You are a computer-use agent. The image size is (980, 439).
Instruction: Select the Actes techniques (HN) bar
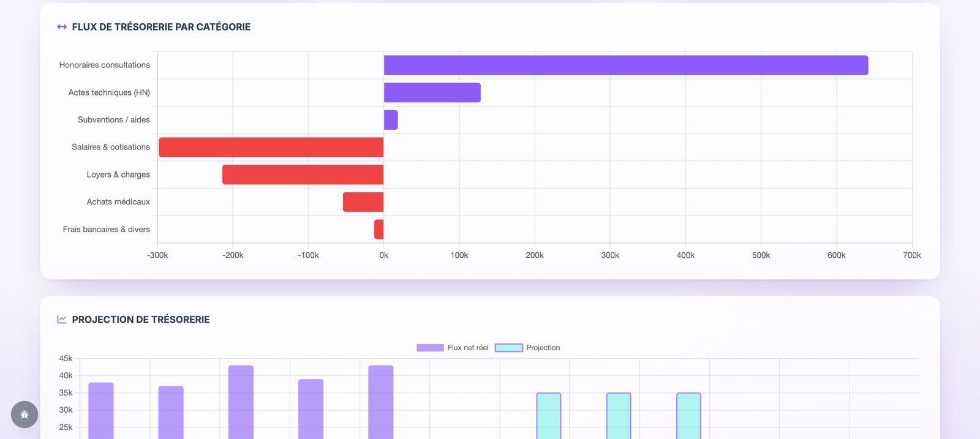432,92
